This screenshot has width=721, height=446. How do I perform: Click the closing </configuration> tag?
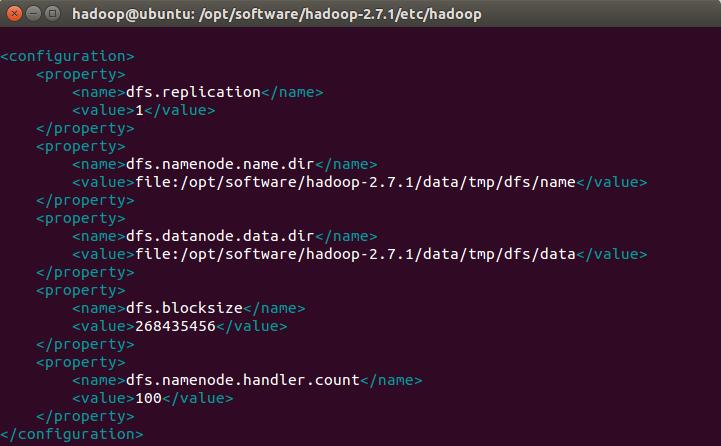71,434
